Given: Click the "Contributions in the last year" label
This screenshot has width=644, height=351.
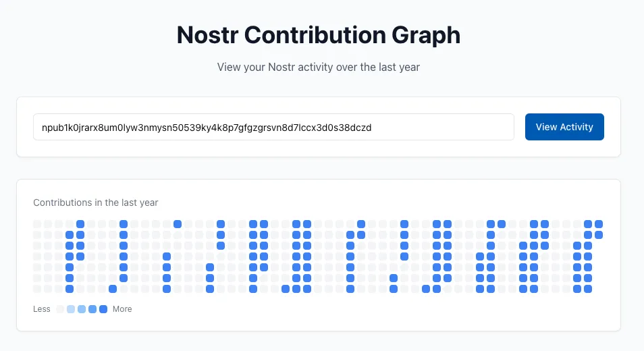Looking at the screenshot, I should 96,202.
